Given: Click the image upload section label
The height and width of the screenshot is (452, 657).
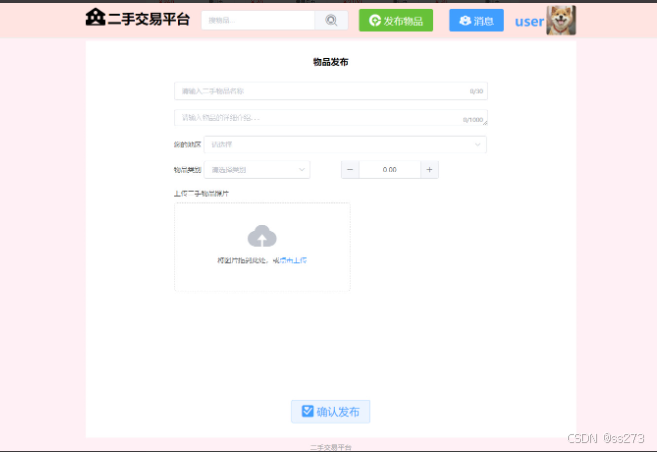Looking at the screenshot, I should click(x=202, y=194).
